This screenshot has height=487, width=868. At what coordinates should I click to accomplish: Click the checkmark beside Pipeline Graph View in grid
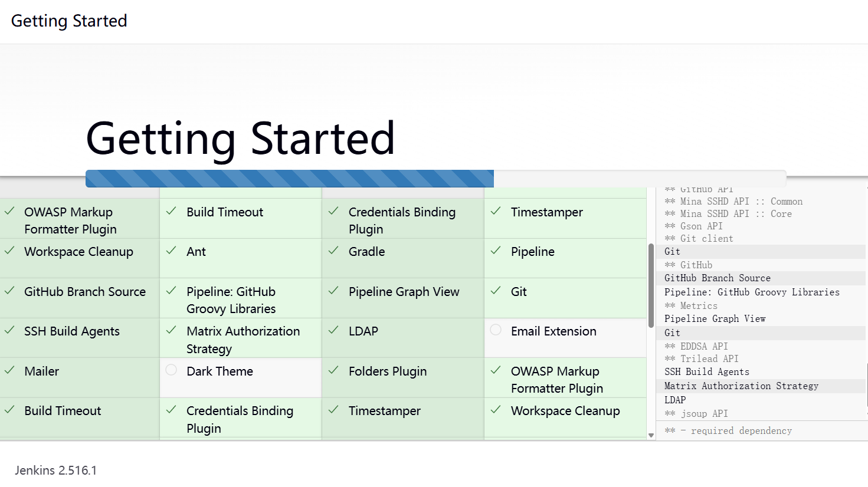pos(333,291)
